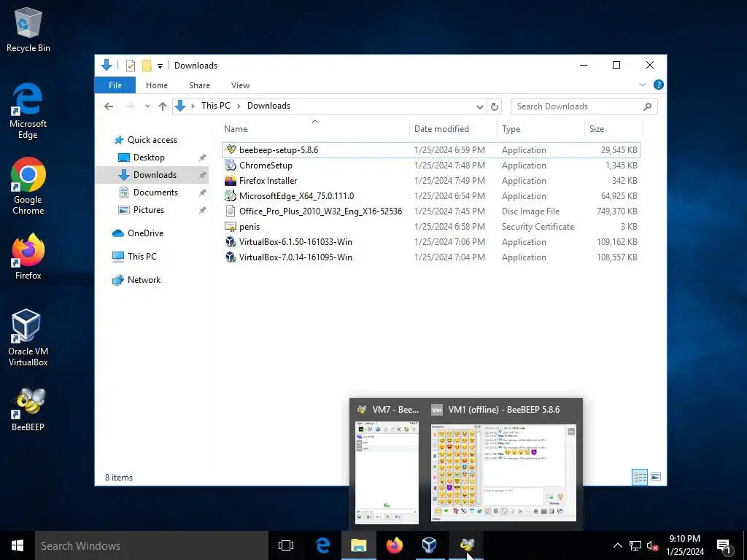Image resolution: width=747 pixels, height=560 pixels.
Task: Sort by the Size column header
Action: (x=614, y=128)
